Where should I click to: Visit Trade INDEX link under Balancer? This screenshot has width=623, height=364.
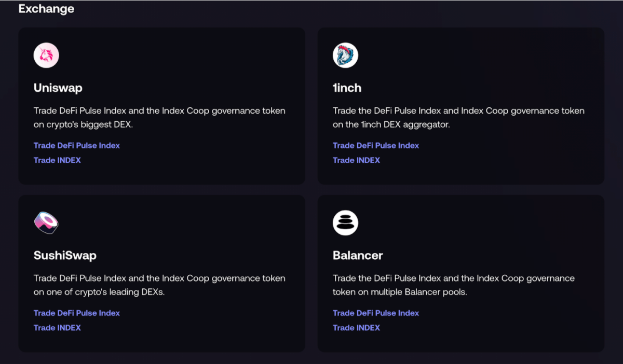tap(356, 328)
